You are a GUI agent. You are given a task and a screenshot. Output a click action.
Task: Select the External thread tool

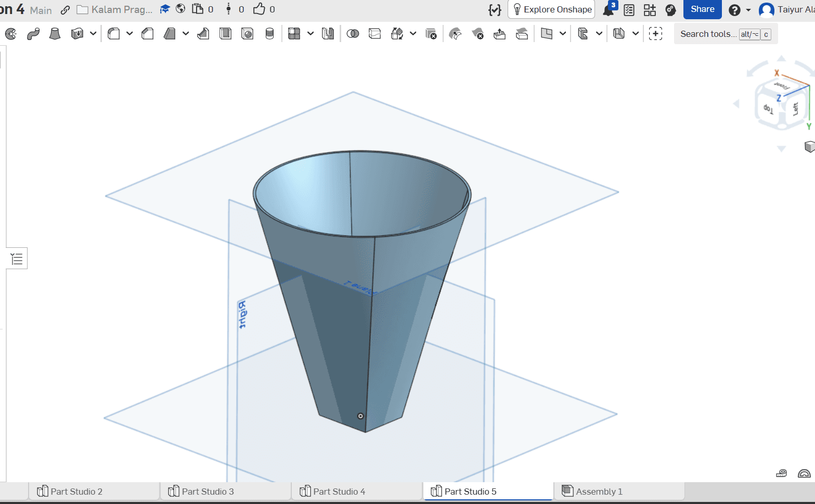pos(269,34)
